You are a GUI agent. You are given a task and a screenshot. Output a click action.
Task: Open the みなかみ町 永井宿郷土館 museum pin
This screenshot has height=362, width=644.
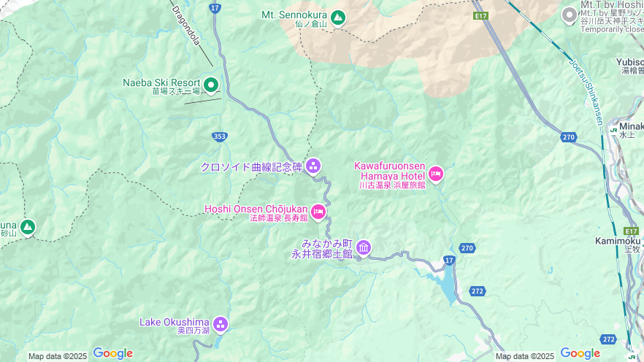pos(364,248)
